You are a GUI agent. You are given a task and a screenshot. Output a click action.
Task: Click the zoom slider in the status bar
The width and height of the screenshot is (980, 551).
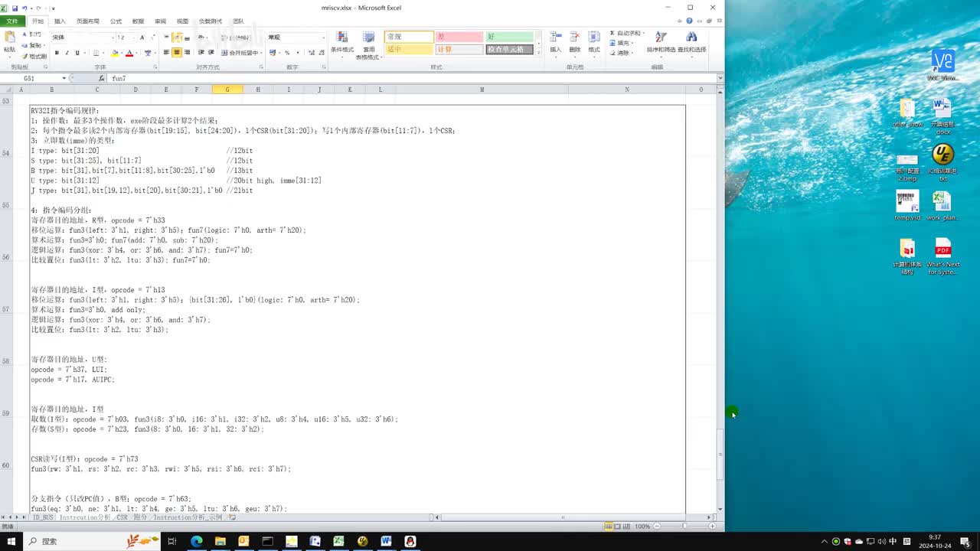click(x=683, y=527)
